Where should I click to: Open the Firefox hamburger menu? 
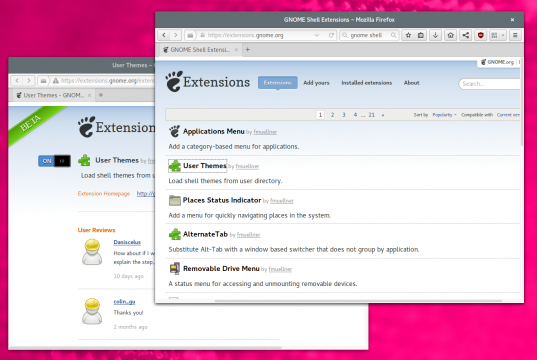[x=515, y=35]
